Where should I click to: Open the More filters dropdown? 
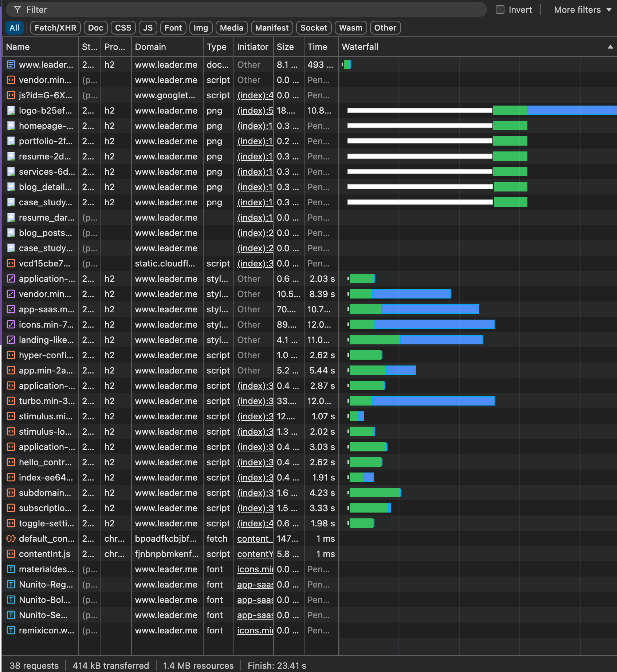click(x=582, y=10)
